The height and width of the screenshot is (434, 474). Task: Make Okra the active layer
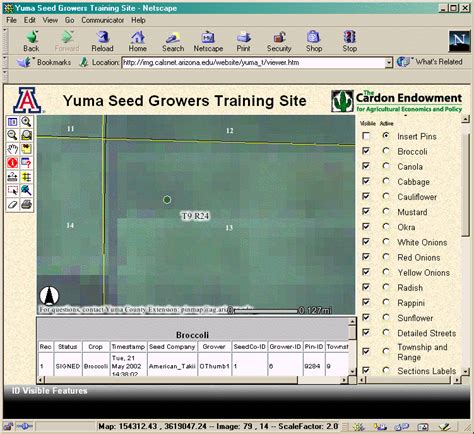[386, 227]
